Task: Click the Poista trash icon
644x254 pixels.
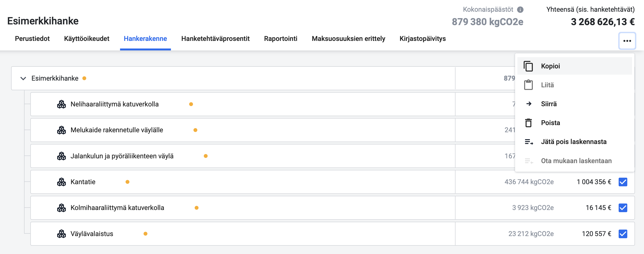Action: click(x=528, y=123)
